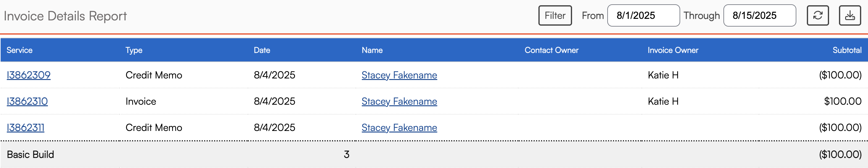The width and height of the screenshot is (868, 168).
Task: Open Stacey Fakename in I3862311 row
Action: 399,128
